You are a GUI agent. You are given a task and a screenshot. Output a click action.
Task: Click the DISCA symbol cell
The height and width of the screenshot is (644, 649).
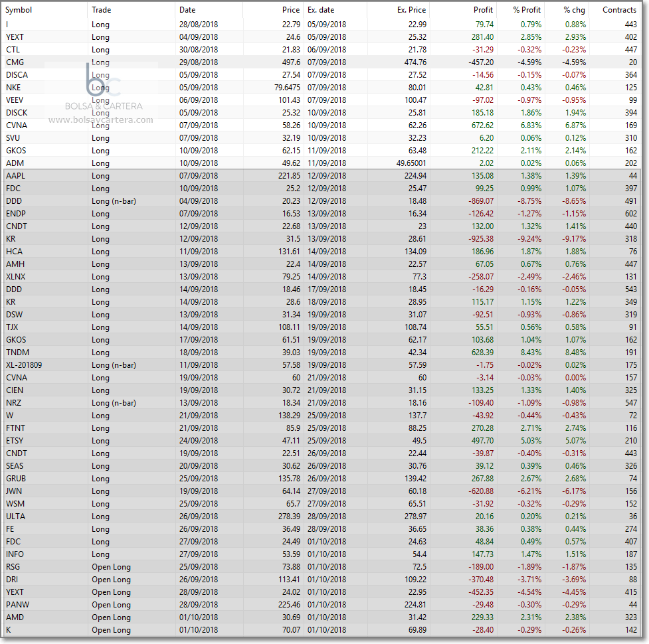tap(17, 75)
